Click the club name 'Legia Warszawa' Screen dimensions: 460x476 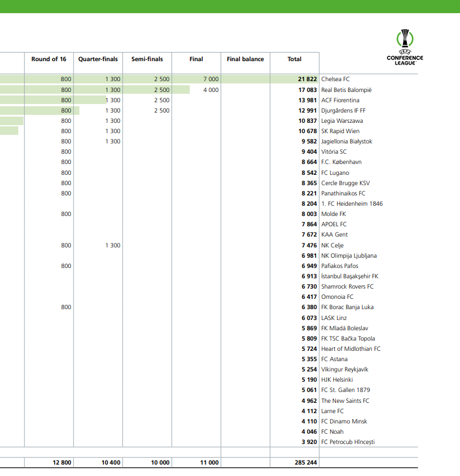(342, 121)
